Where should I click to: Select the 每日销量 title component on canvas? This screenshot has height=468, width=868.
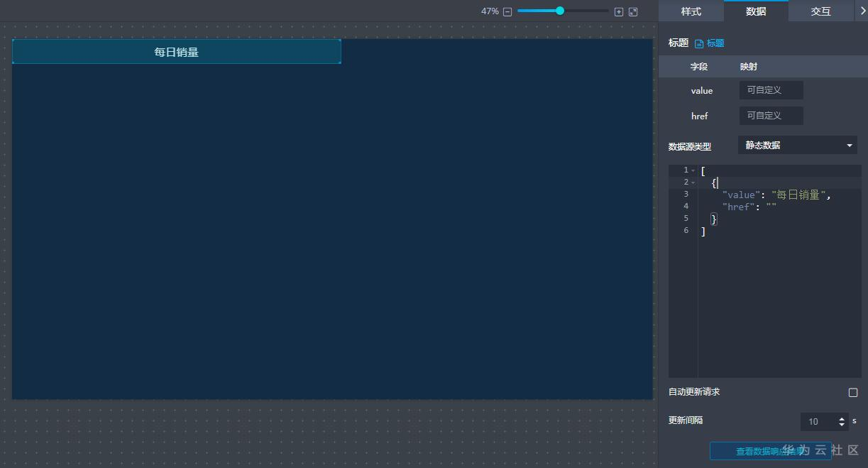176,52
